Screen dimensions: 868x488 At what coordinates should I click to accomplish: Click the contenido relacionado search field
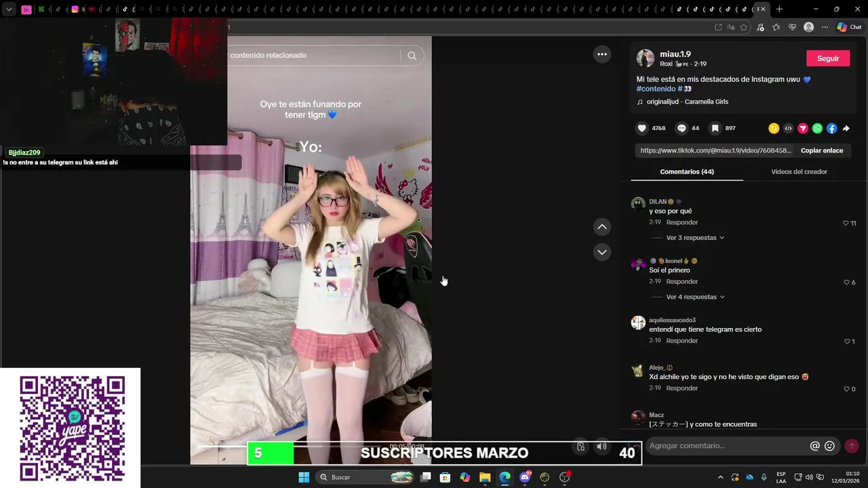[x=315, y=56]
